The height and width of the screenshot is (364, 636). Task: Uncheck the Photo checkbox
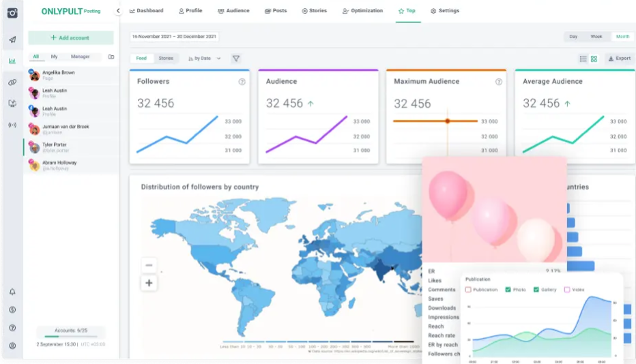(x=508, y=290)
